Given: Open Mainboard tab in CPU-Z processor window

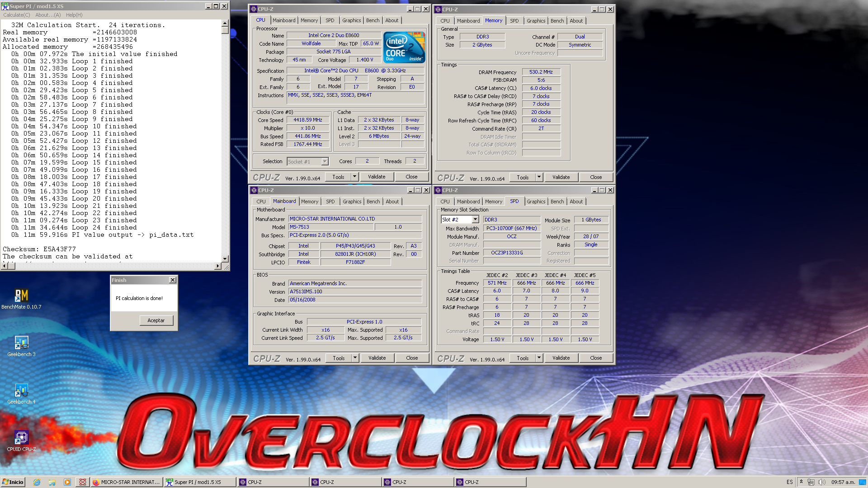Looking at the screenshot, I should click(284, 20).
